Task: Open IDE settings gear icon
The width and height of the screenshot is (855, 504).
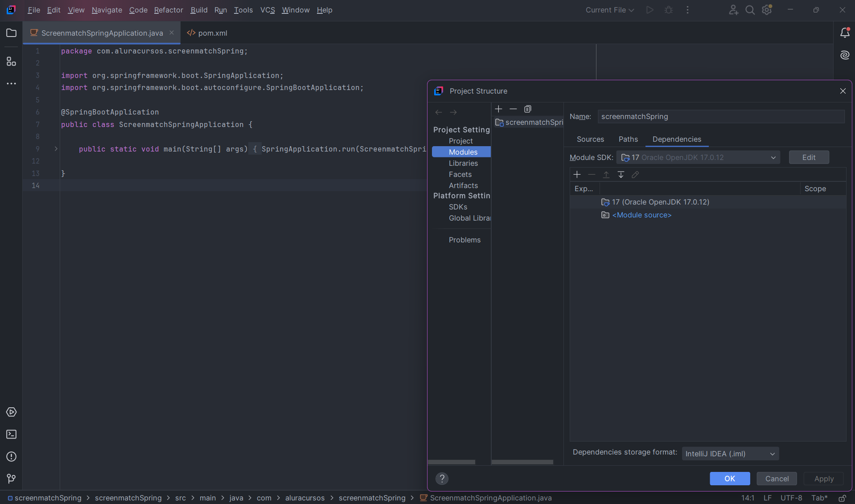Action: (x=767, y=10)
